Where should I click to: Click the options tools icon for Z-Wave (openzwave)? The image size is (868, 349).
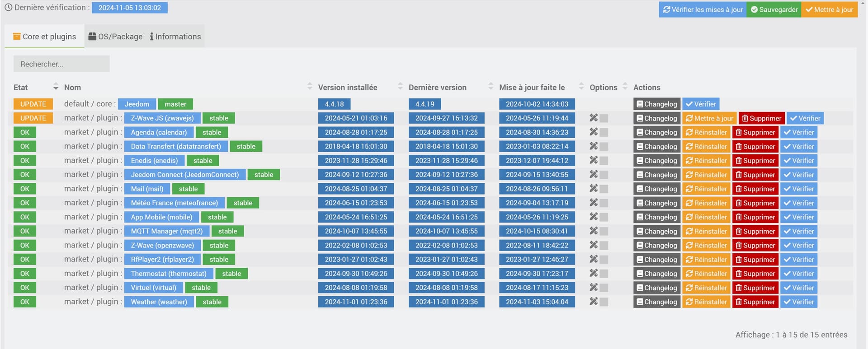click(x=594, y=245)
